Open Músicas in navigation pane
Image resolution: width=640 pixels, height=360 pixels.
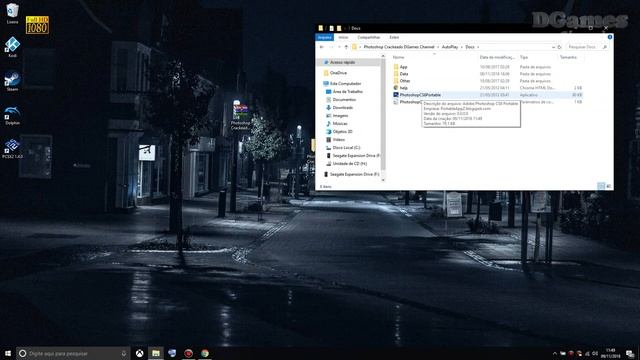[340, 124]
